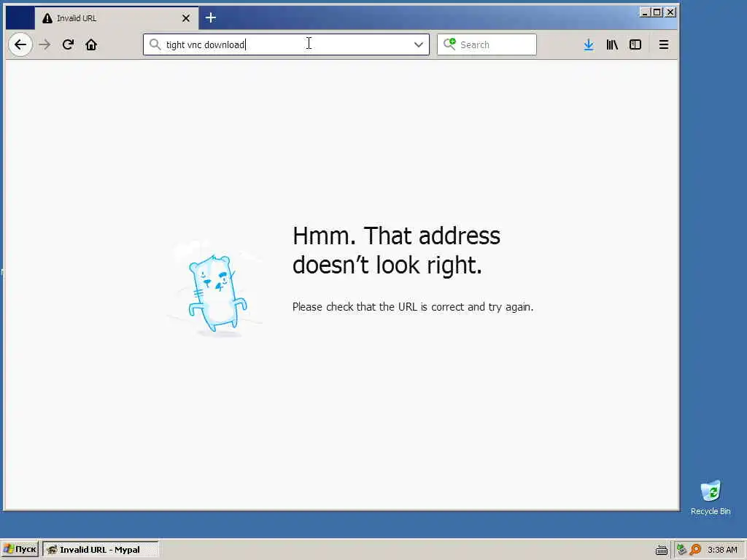The image size is (747, 560).
Task: Open a new tab with plus button
Action: 211,18
